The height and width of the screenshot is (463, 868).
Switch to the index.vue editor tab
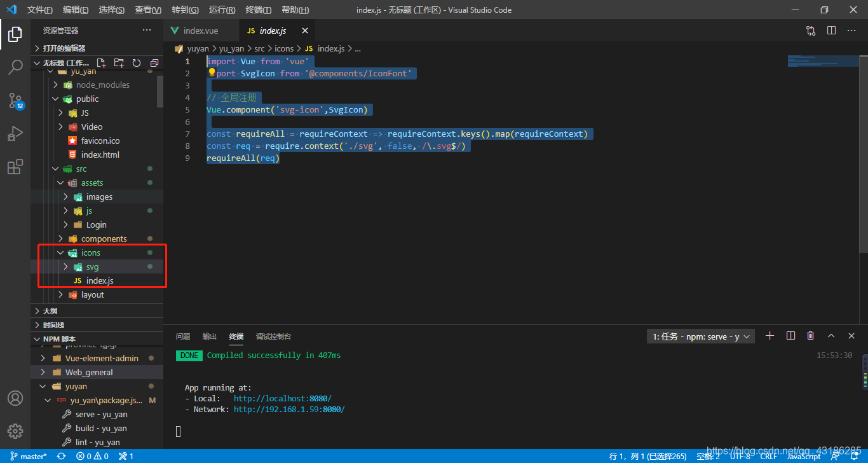[x=201, y=31]
